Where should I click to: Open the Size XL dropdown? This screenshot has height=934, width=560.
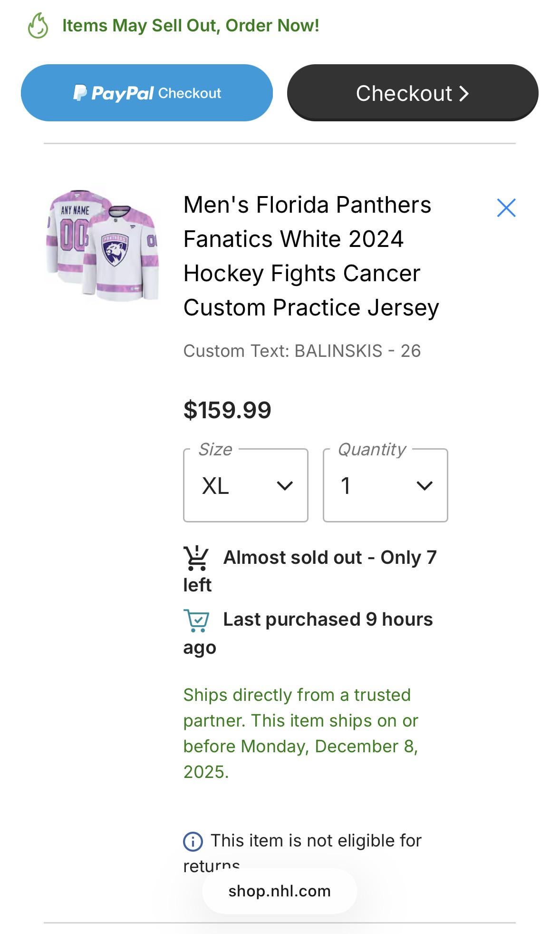[245, 486]
